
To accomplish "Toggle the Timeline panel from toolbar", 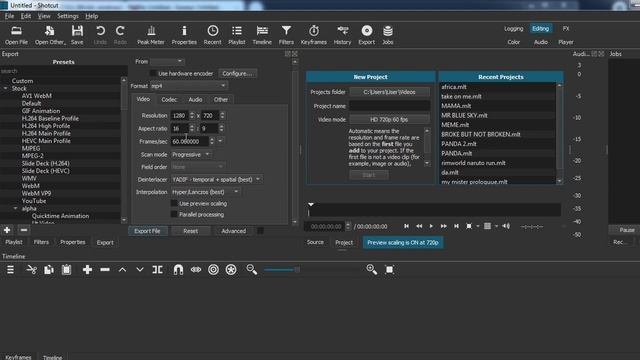I will tap(262, 35).
